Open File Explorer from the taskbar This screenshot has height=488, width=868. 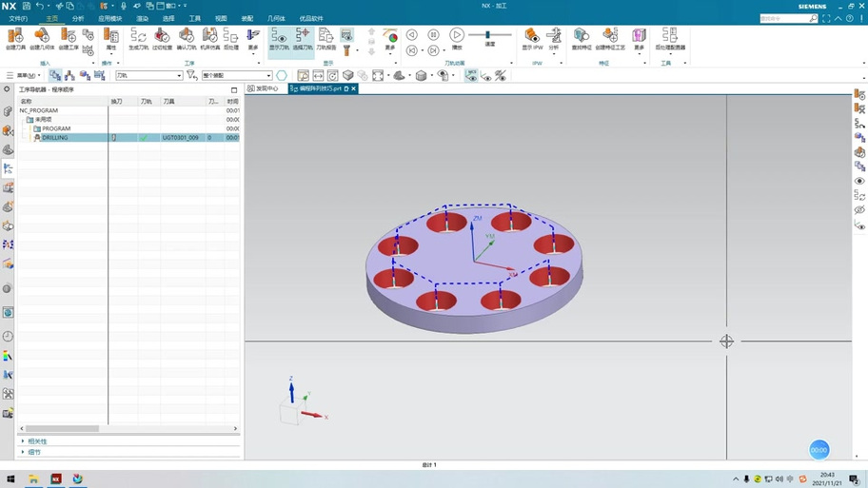click(x=33, y=479)
